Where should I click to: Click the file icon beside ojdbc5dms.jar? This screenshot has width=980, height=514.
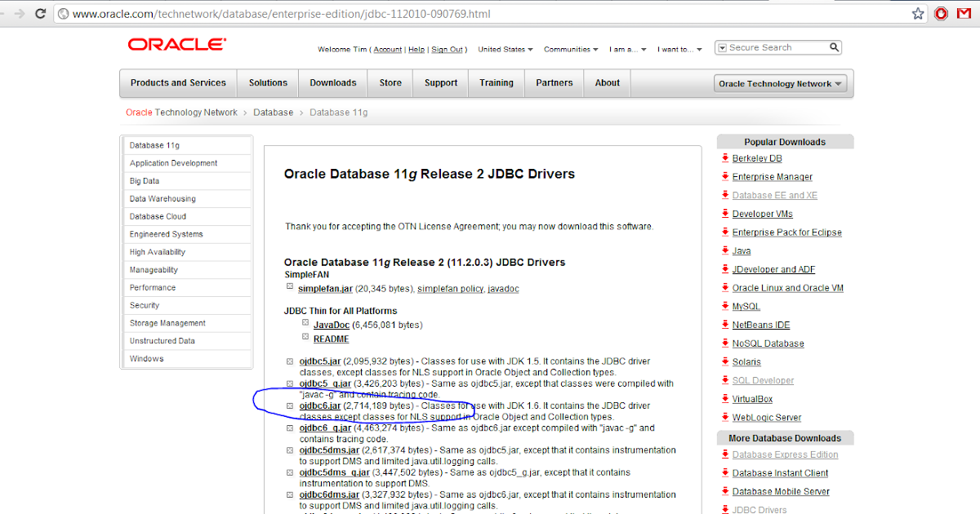pyautogui.click(x=290, y=450)
